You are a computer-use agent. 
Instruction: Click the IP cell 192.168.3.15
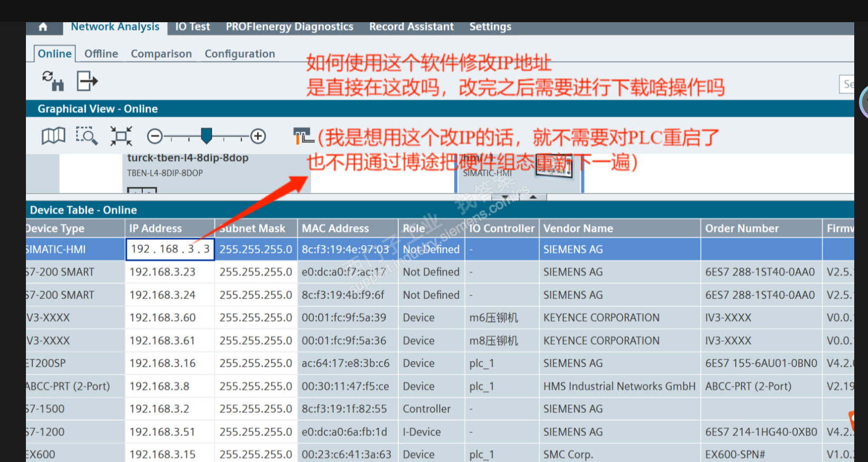(x=170, y=454)
